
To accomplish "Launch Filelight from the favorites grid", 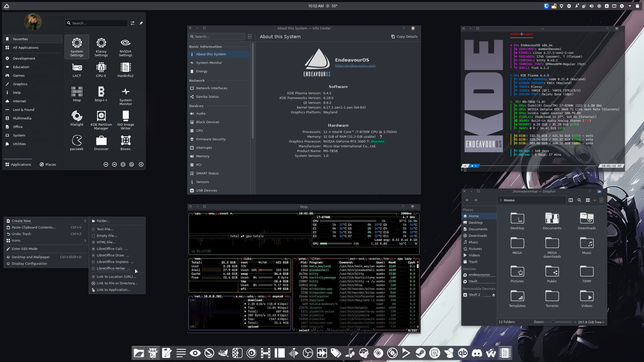I will (77, 118).
